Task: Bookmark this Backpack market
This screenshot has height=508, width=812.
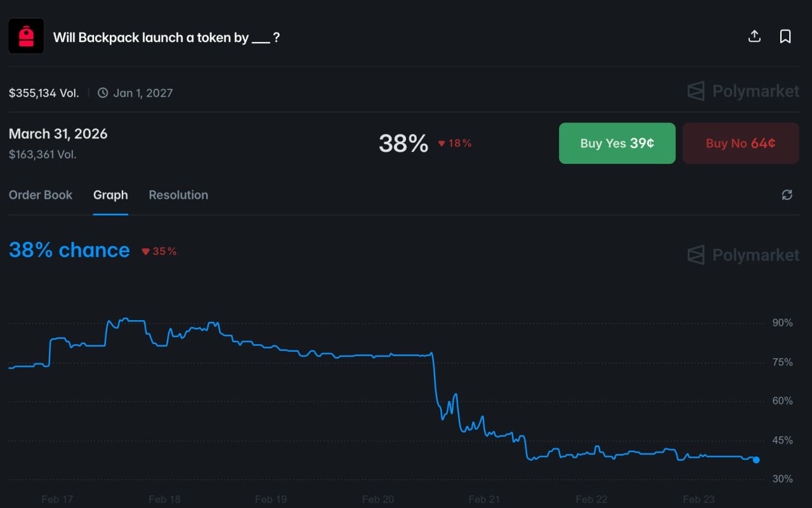Action: tap(785, 36)
